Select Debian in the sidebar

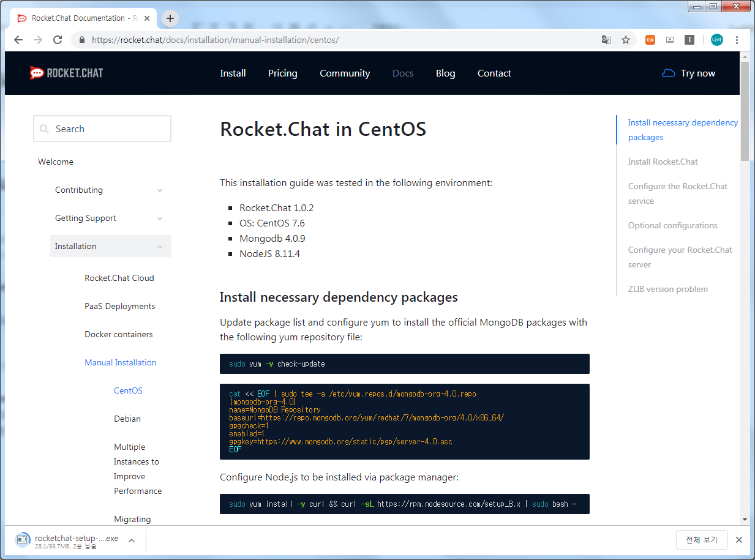[x=127, y=419]
